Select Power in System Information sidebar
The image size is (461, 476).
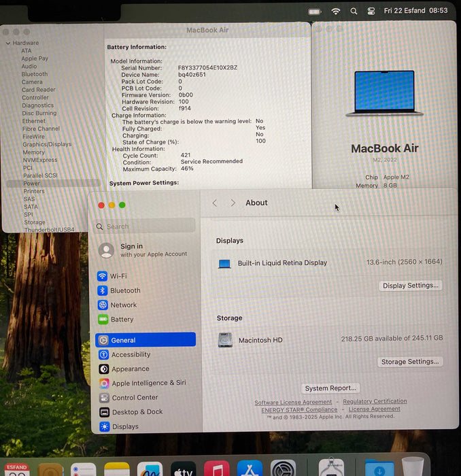pyautogui.click(x=54, y=184)
